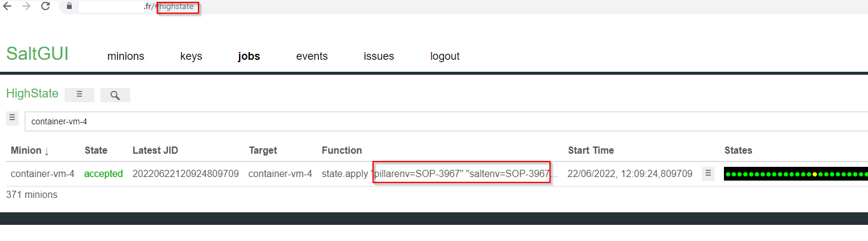The image size is (868, 241).
Task: Go back using browser back arrow
Action: tap(8, 6)
